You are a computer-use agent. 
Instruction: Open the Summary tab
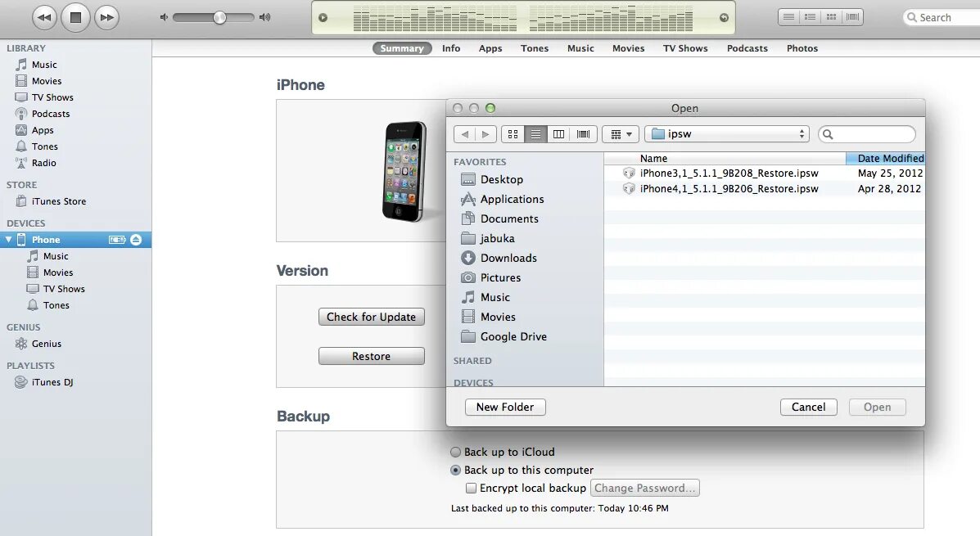[402, 48]
